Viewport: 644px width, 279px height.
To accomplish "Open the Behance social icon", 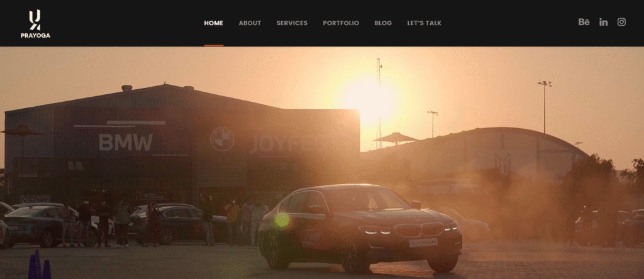I will click(x=584, y=22).
